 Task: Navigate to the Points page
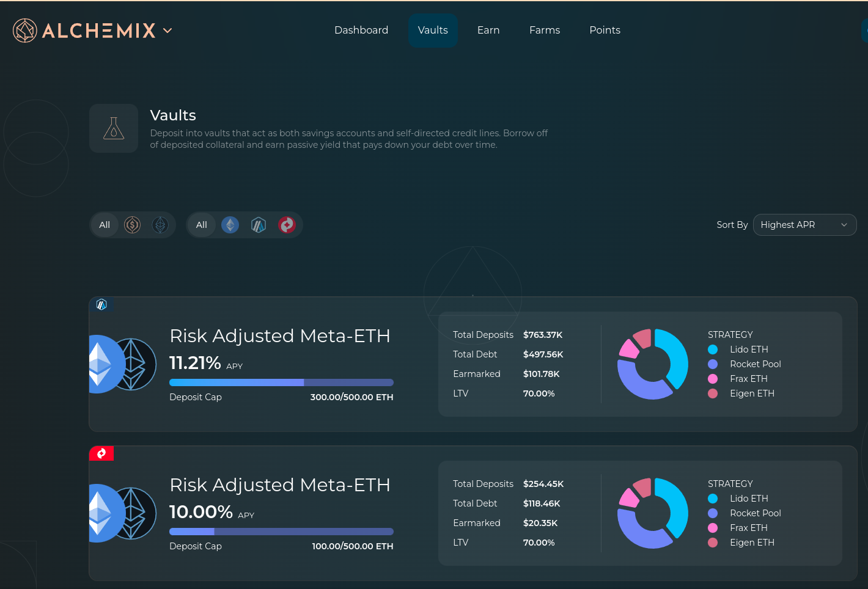click(x=605, y=30)
